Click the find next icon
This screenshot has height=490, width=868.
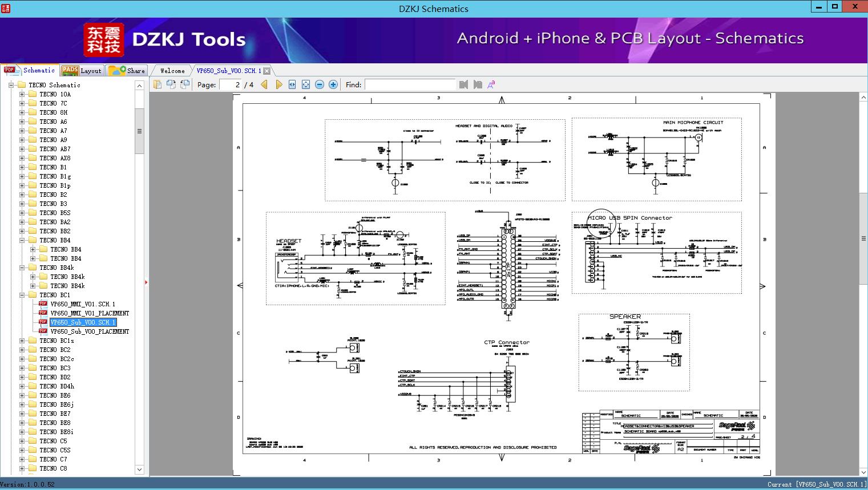(x=478, y=84)
